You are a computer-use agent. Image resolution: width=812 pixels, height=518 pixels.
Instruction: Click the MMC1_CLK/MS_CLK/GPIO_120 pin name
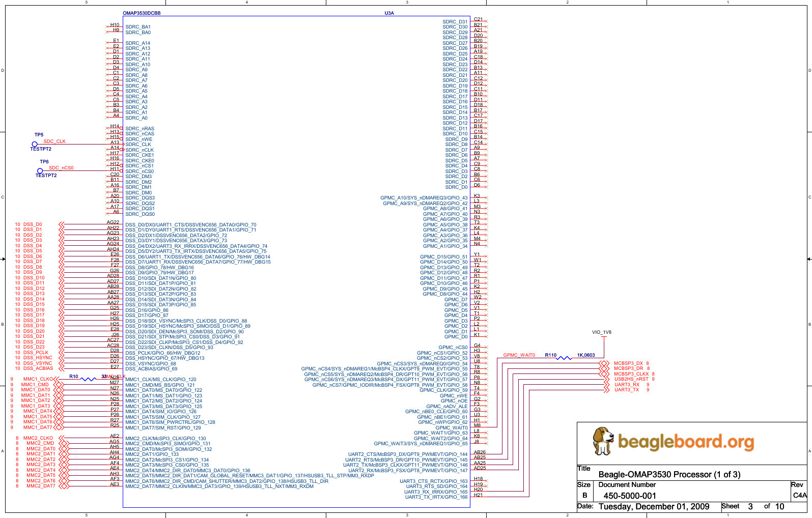161,380
